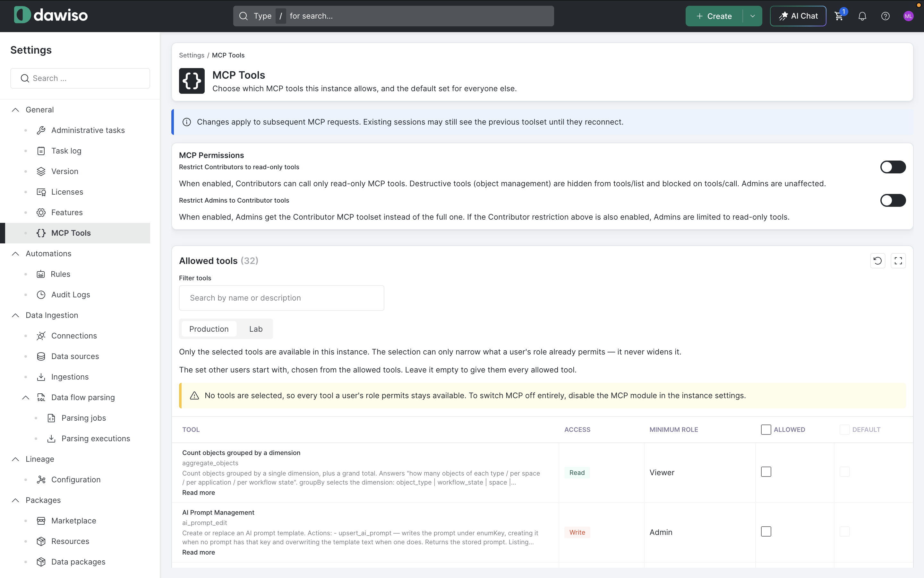Switch to the Production tab
This screenshot has width=924, height=578.
click(x=209, y=329)
